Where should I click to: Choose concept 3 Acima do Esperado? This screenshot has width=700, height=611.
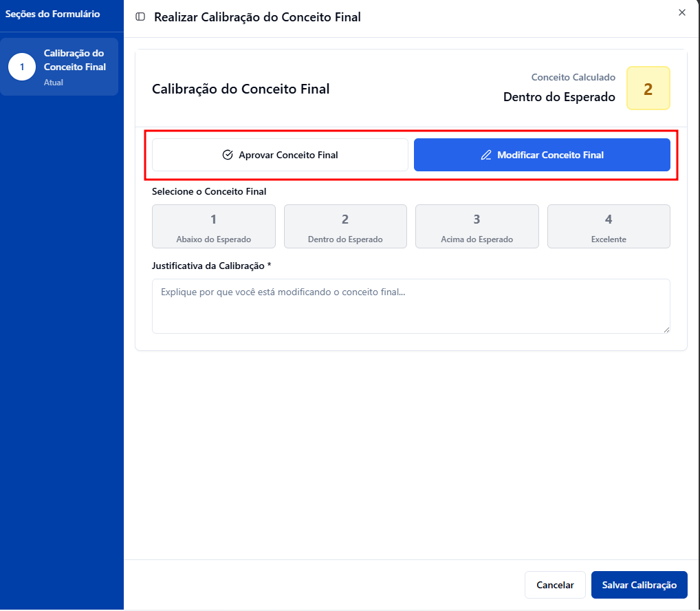tap(477, 226)
